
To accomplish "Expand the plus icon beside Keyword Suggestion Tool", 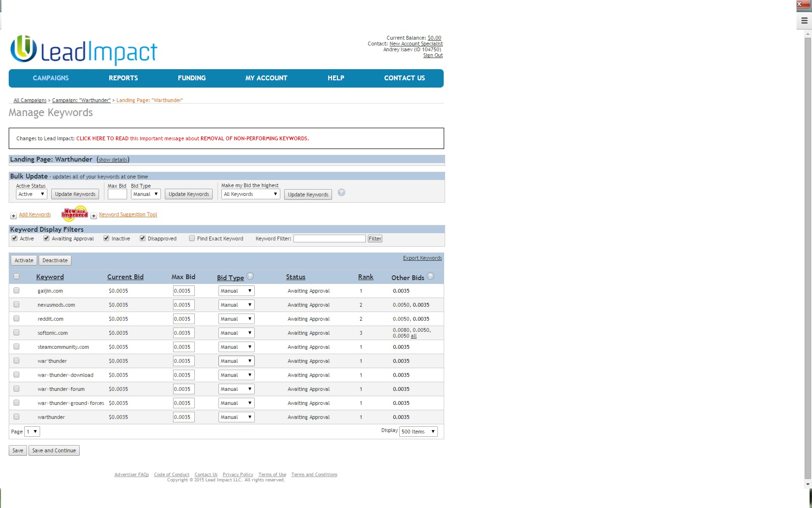I will click(x=94, y=216).
